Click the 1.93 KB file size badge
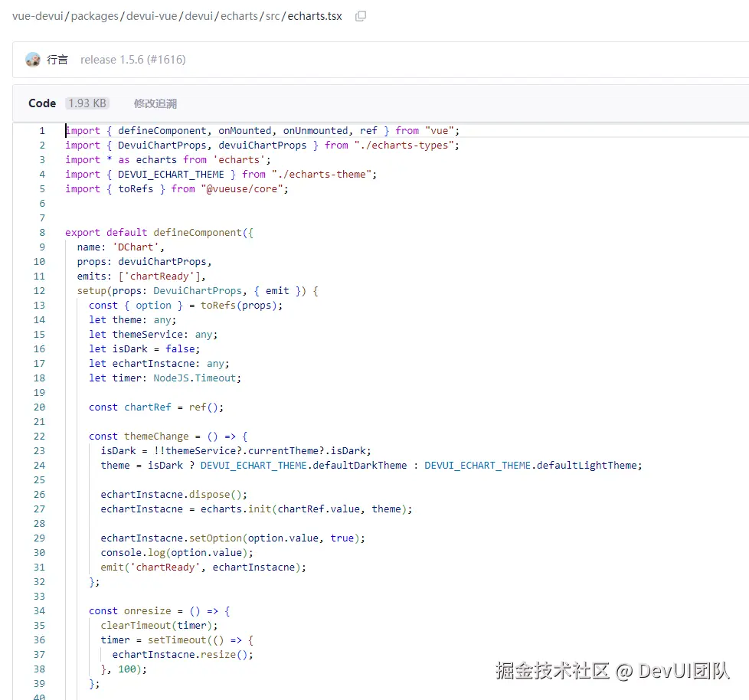The width and height of the screenshot is (749, 700). [x=87, y=103]
